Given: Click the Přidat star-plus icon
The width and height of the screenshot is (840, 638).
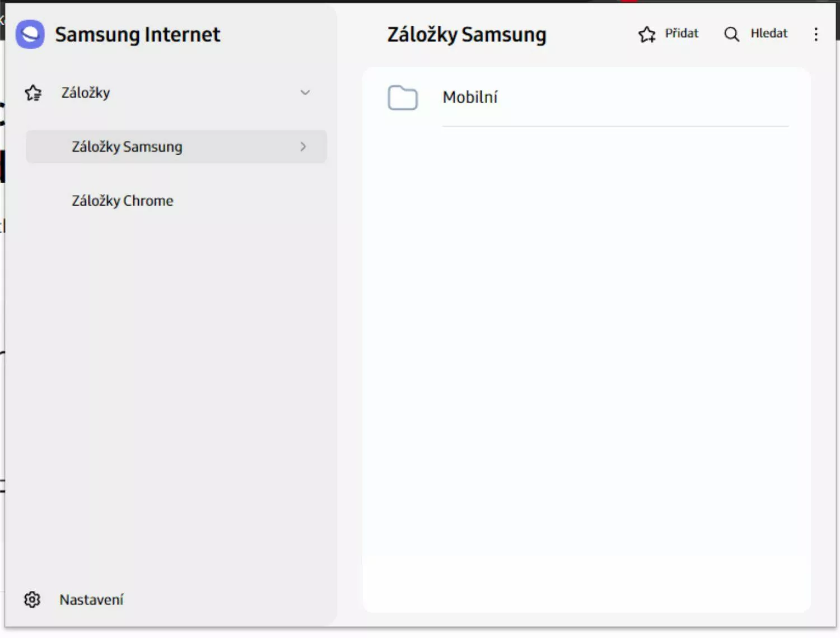Looking at the screenshot, I should 647,35.
